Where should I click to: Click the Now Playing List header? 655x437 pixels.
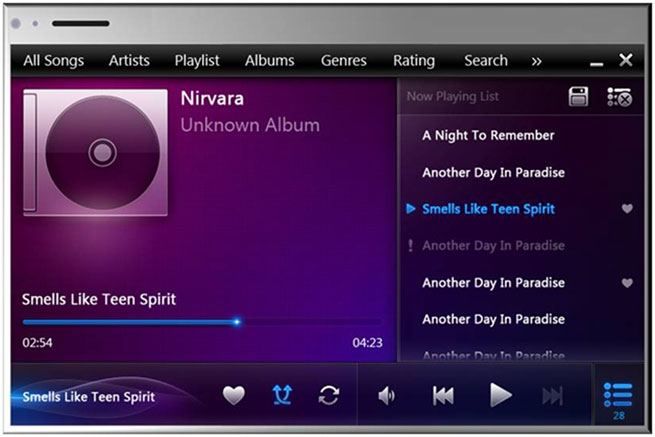pyautogui.click(x=453, y=97)
